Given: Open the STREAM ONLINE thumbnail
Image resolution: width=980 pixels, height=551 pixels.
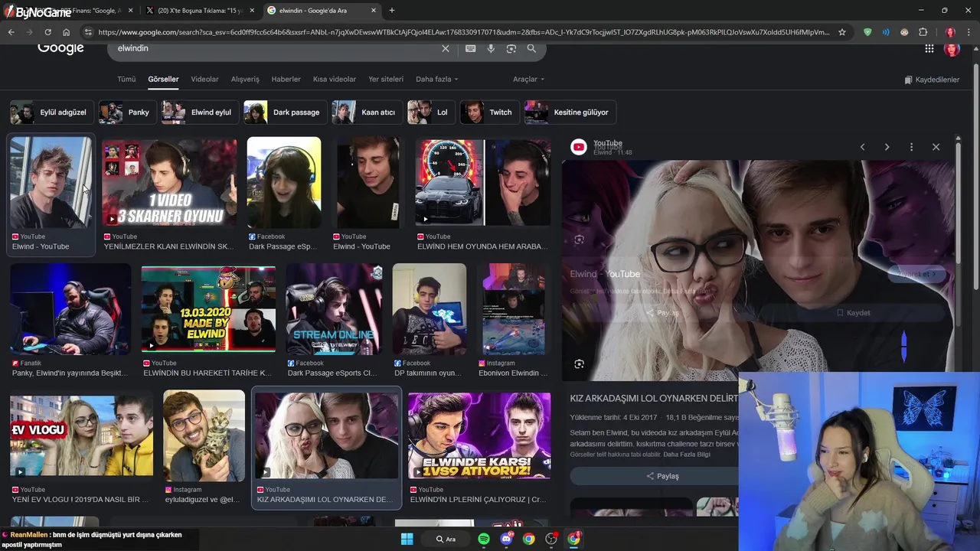Looking at the screenshot, I should pos(333,309).
